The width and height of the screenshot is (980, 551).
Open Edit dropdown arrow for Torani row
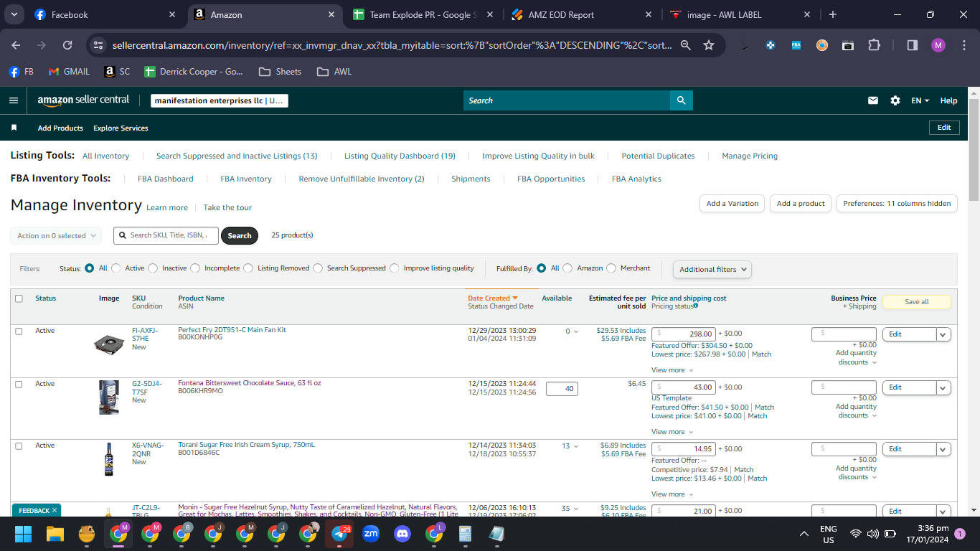tap(943, 449)
